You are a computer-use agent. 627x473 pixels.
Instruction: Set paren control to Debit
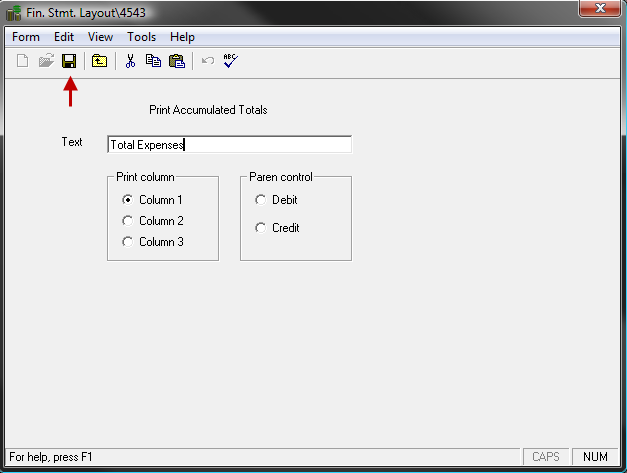click(261, 200)
